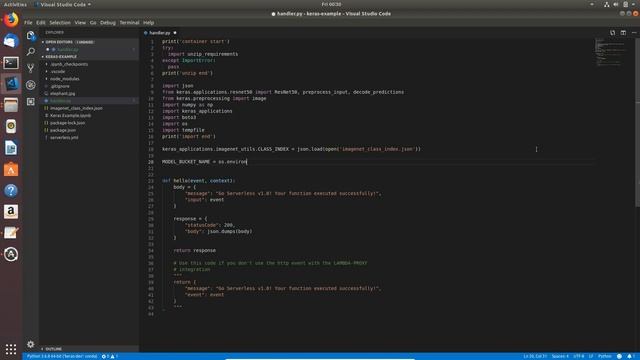Open the Selection menu
Screen dimensions: 640x360
pyautogui.click(x=60, y=23)
